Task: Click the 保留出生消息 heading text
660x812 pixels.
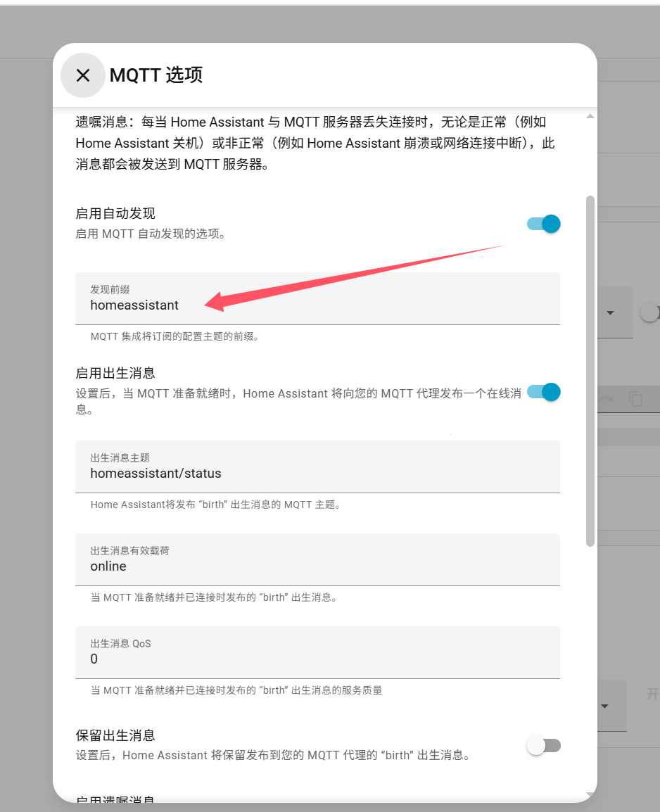Action: point(115,735)
